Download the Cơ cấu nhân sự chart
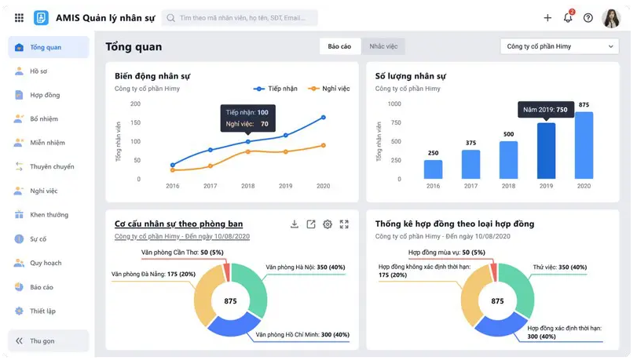Screen dimensions: 637x364 click(295, 224)
